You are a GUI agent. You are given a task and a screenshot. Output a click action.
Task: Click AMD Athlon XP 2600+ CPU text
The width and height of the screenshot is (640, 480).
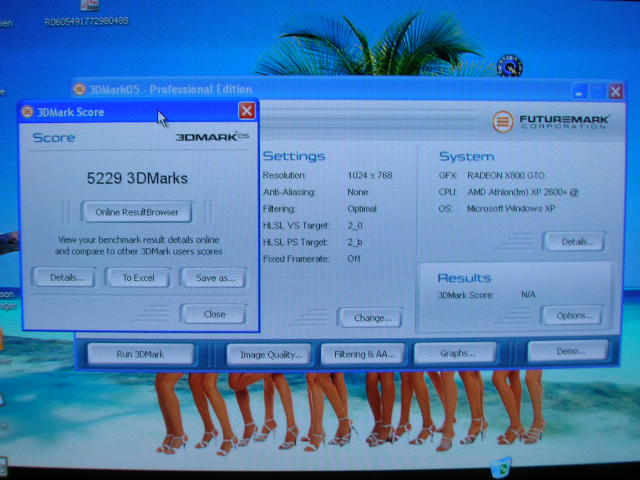pyautogui.click(x=522, y=192)
